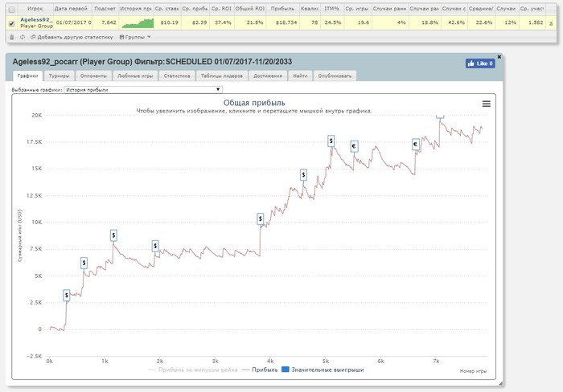Switch to the Графики tab
Image resolution: width=563 pixels, height=392 pixels.
pos(27,76)
